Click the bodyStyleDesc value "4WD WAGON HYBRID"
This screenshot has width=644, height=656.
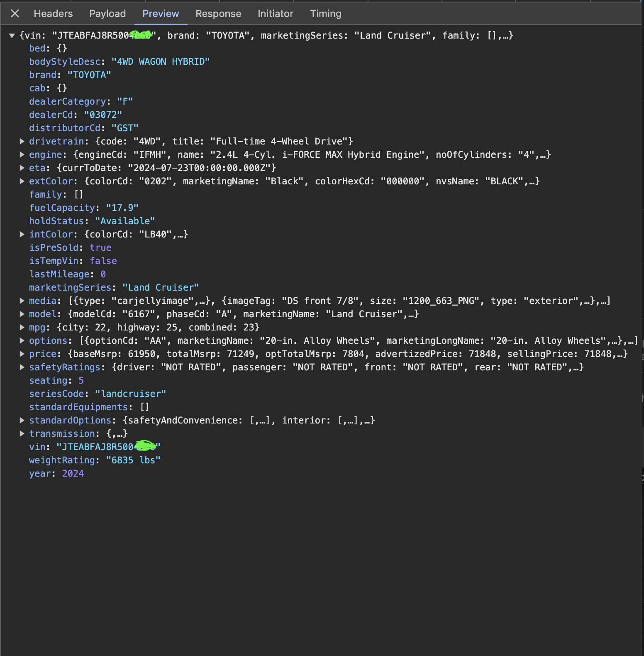click(x=161, y=61)
